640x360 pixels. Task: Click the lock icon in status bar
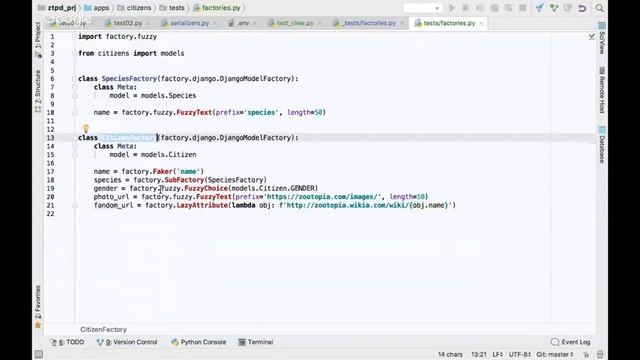pyautogui.click(x=586, y=355)
